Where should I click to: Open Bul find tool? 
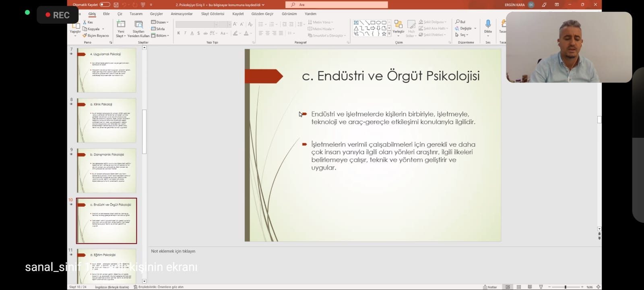[x=460, y=22]
